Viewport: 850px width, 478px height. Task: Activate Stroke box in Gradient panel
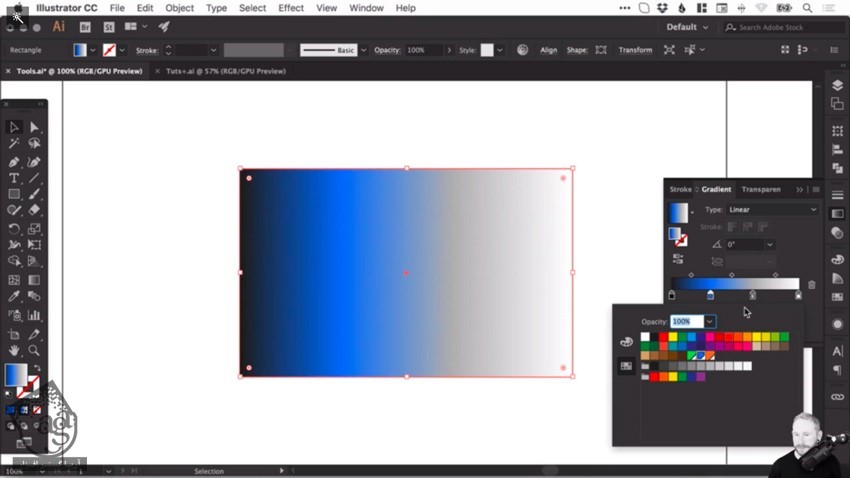pos(681,240)
